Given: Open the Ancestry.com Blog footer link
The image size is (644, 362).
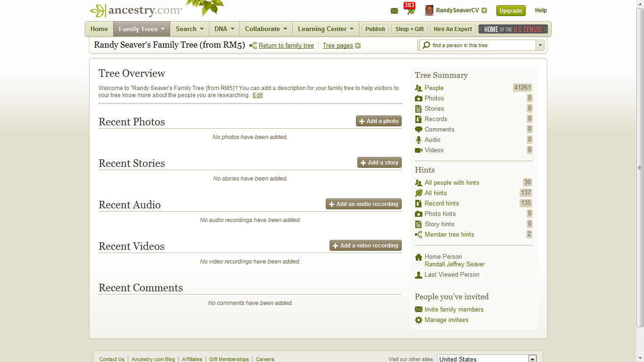Looking at the screenshot, I should [153, 359].
